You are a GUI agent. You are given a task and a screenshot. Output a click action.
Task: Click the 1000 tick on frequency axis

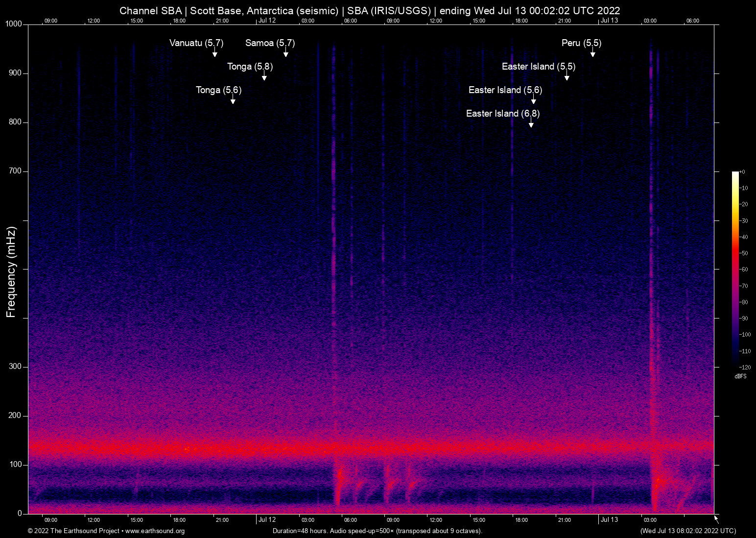coord(13,24)
